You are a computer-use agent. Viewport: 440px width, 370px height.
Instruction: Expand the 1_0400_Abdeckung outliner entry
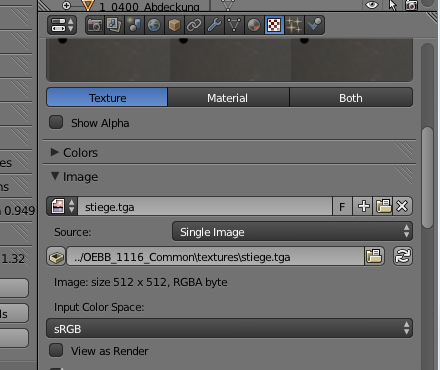[x=66, y=5]
